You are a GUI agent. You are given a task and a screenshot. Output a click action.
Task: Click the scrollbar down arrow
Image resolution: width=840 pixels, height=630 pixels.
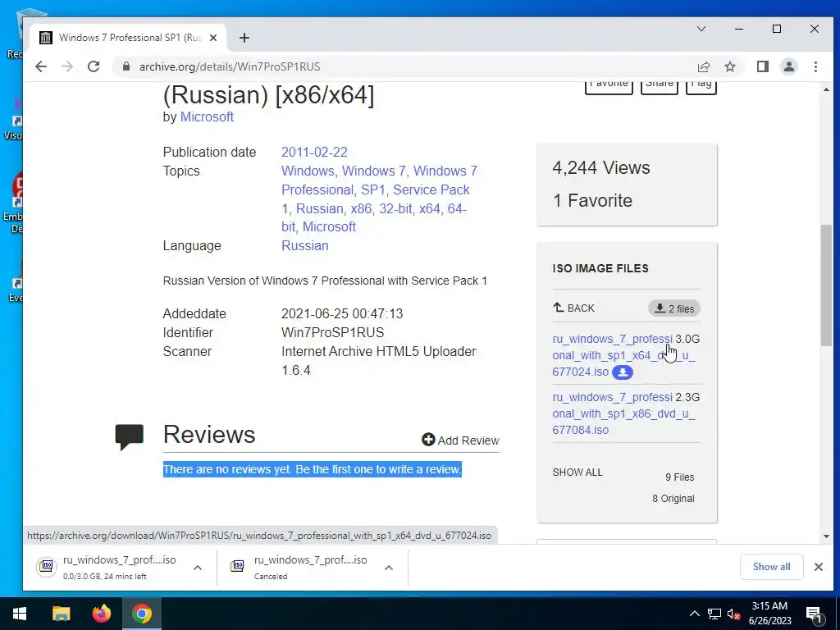click(x=826, y=536)
